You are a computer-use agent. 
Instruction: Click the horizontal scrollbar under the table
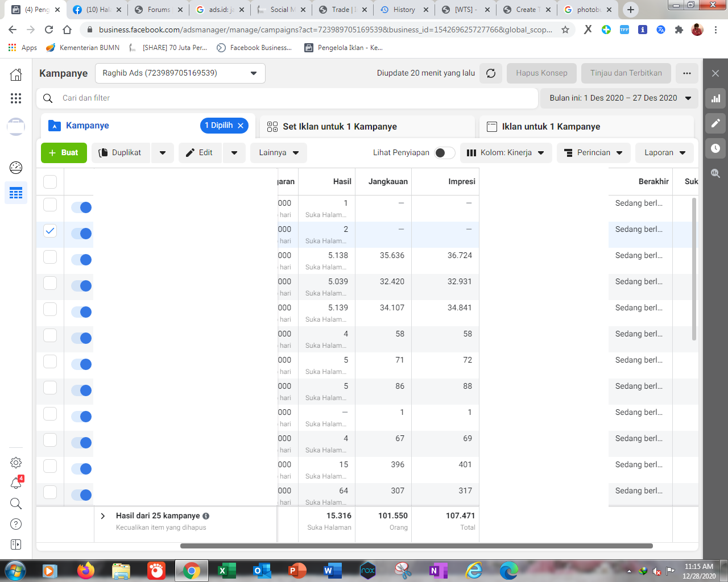pyautogui.click(x=416, y=546)
